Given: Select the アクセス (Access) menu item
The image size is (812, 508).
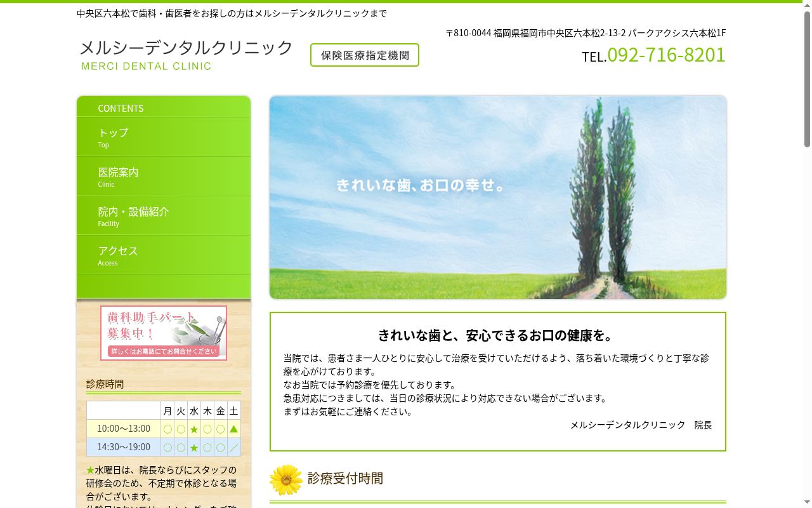Looking at the screenshot, I should coord(164,255).
